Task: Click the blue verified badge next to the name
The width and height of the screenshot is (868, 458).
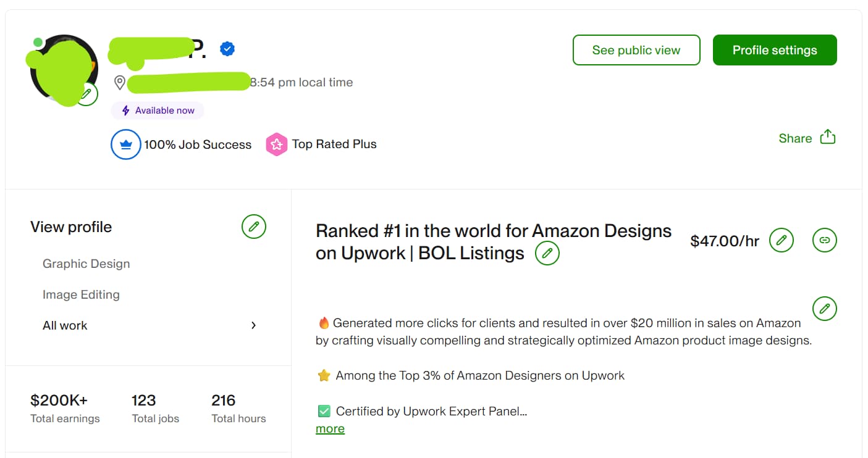Action: coord(227,48)
